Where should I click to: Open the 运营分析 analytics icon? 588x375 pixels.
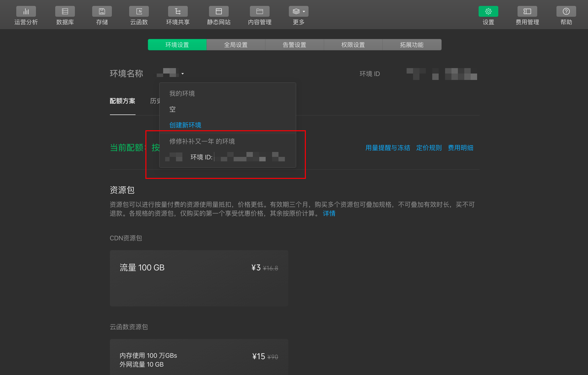point(26,12)
